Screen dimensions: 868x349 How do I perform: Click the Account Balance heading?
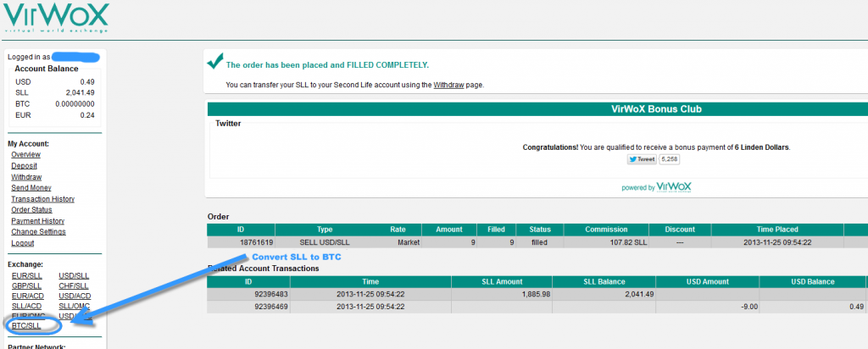click(47, 69)
